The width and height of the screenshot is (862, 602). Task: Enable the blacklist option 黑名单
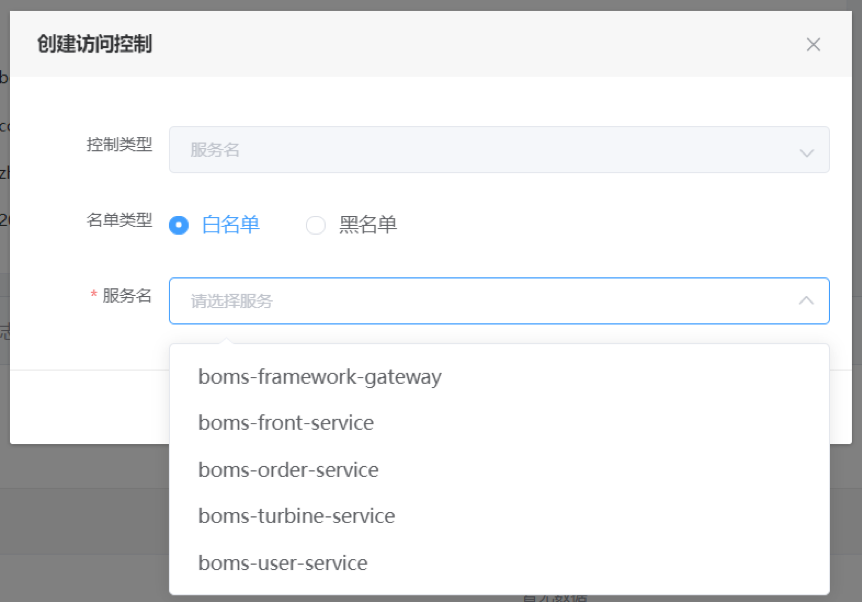(x=316, y=225)
